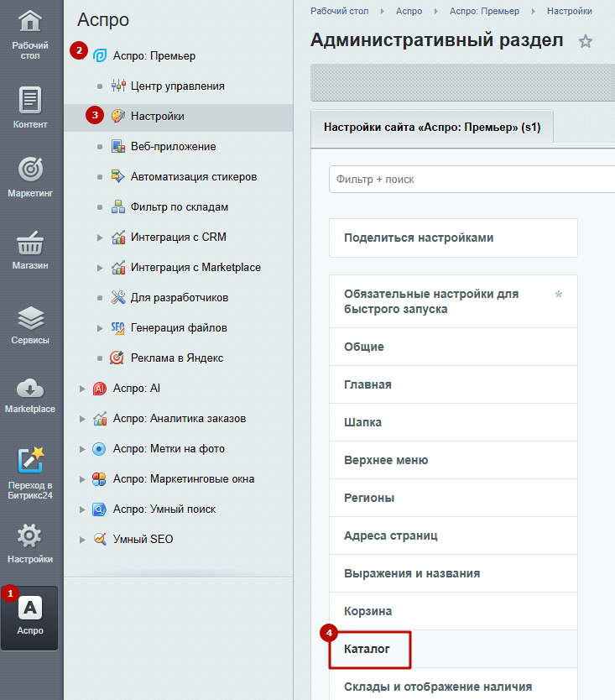Image resolution: width=615 pixels, height=700 pixels.
Task: Click the Автоматизация стикеров icon
Action: click(117, 176)
